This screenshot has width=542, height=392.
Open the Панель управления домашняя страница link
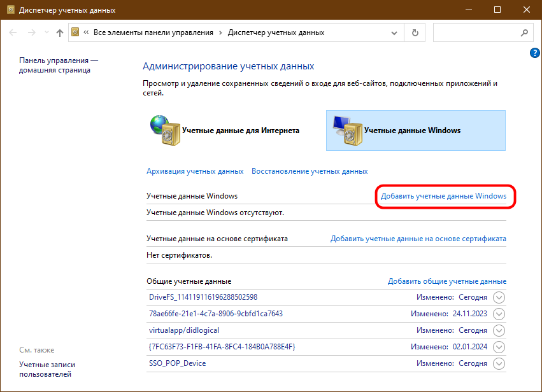pyautogui.click(x=59, y=65)
